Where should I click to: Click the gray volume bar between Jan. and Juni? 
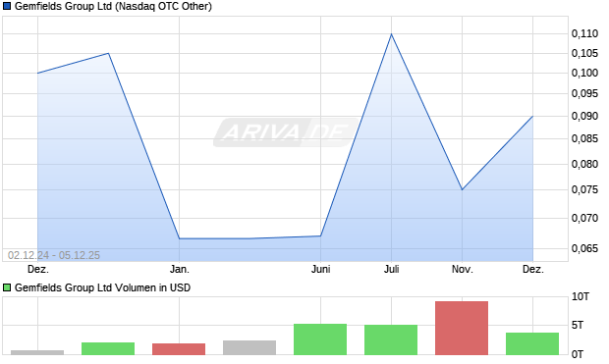[249, 347]
